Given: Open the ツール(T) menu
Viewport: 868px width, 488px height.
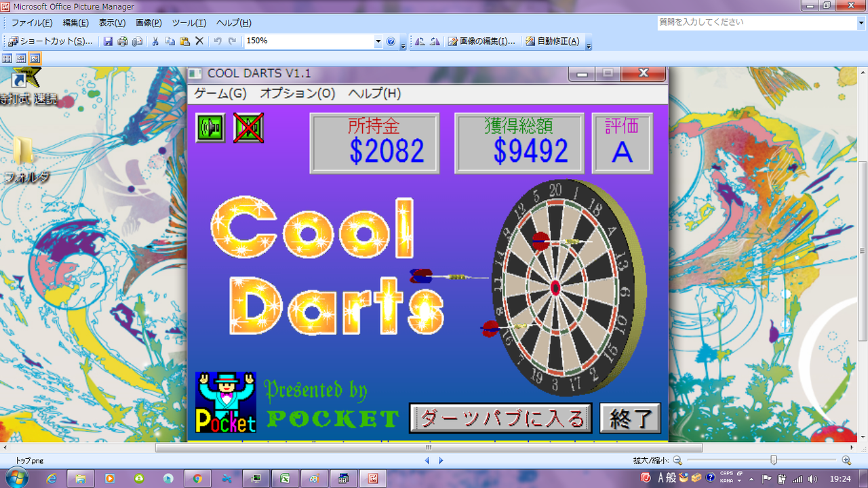Looking at the screenshot, I should click(x=189, y=22).
